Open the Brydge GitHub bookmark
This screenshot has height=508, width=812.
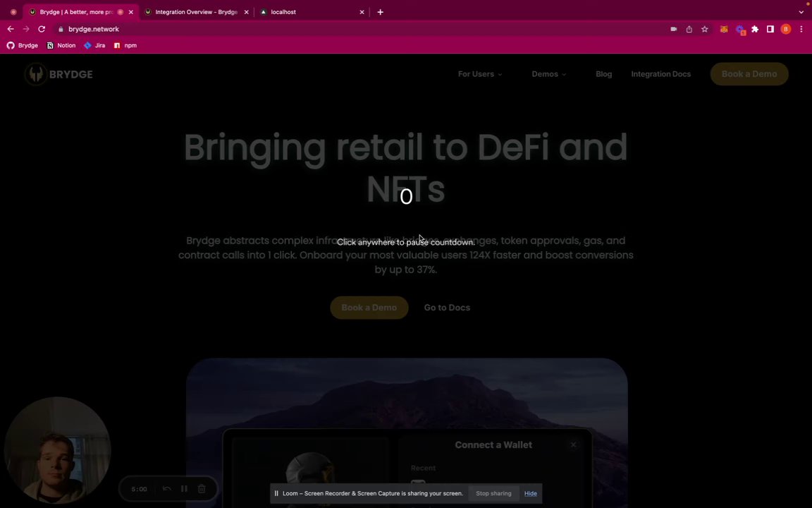pos(23,45)
